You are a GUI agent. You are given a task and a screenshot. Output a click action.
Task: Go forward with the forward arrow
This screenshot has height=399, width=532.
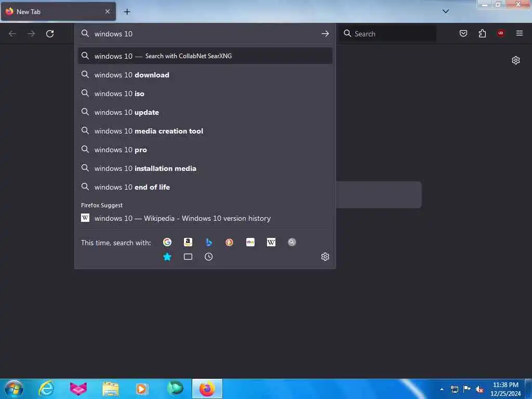[31, 34]
